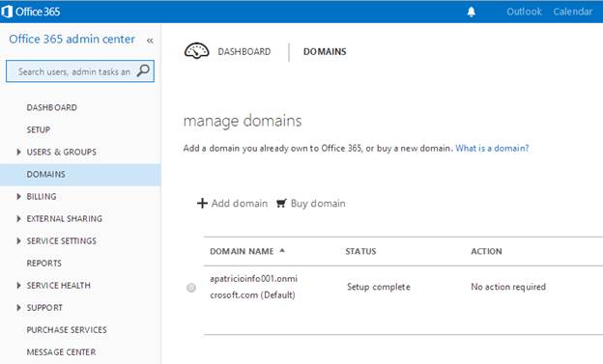Screen dimensions: 603x364
Task: Click the shopping cart icon for Buy domain
Action: click(x=281, y=204)
